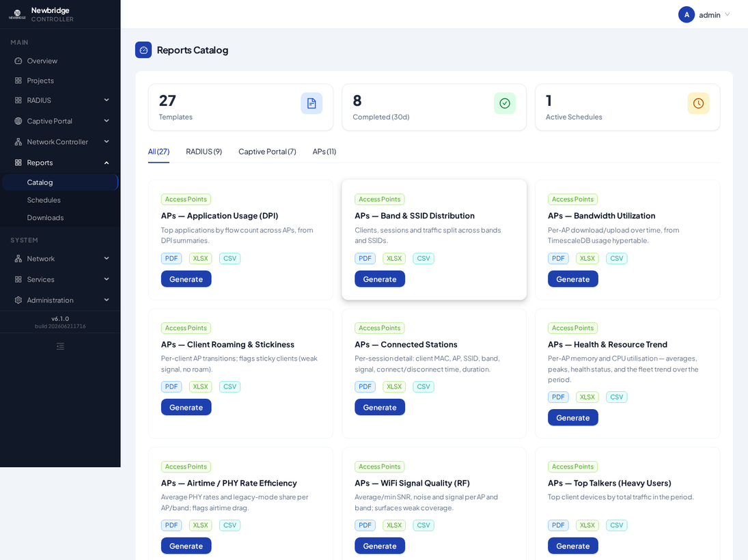The height and width of the screenshot is (560, 748).
Task: Click the Network Controller topology icon
Action: (x=18, y=141)
